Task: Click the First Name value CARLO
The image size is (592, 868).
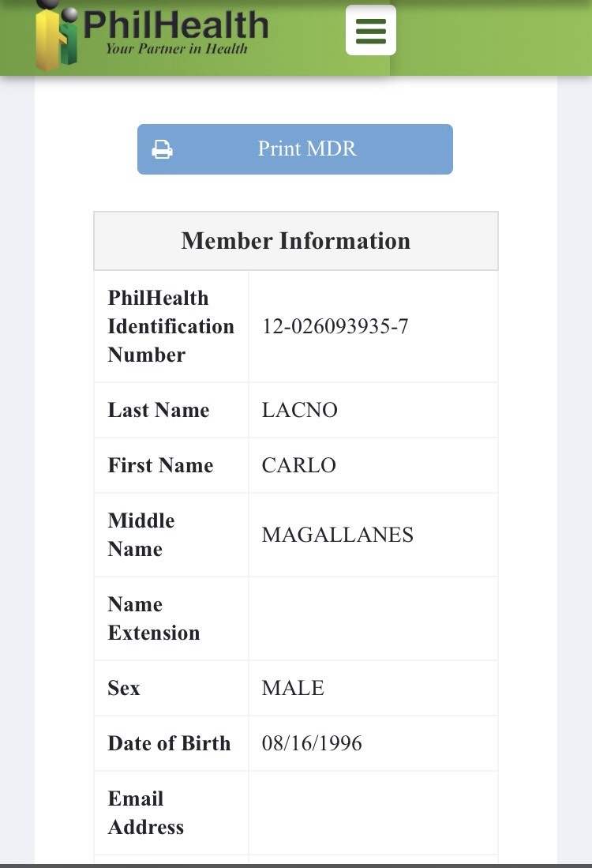Action: click(298, 465)
